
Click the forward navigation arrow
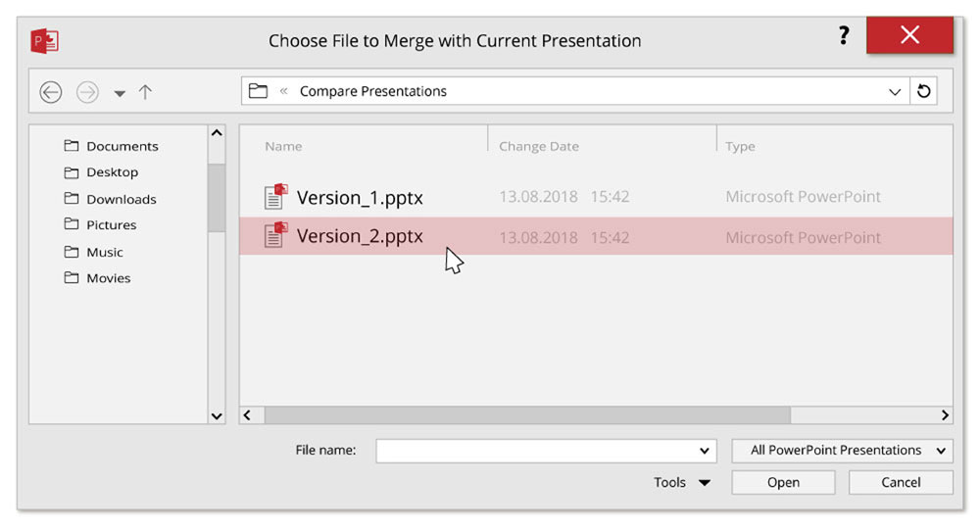coord(88,92)
